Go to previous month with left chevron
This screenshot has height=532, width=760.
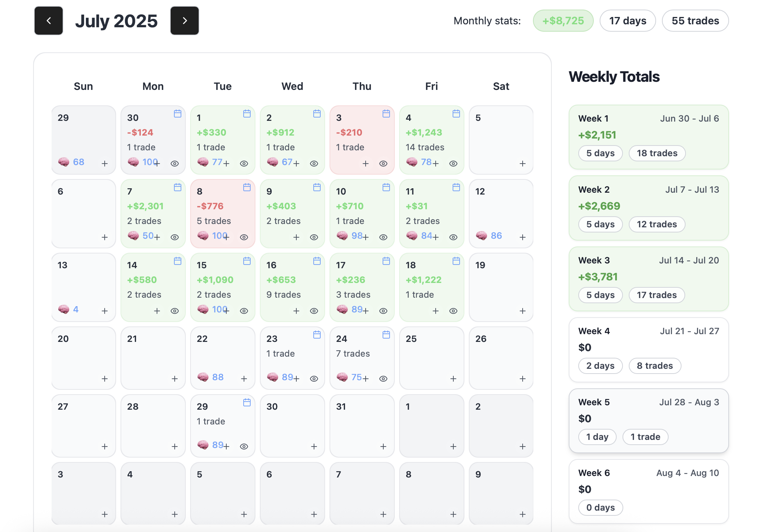[x=49, y=21]
